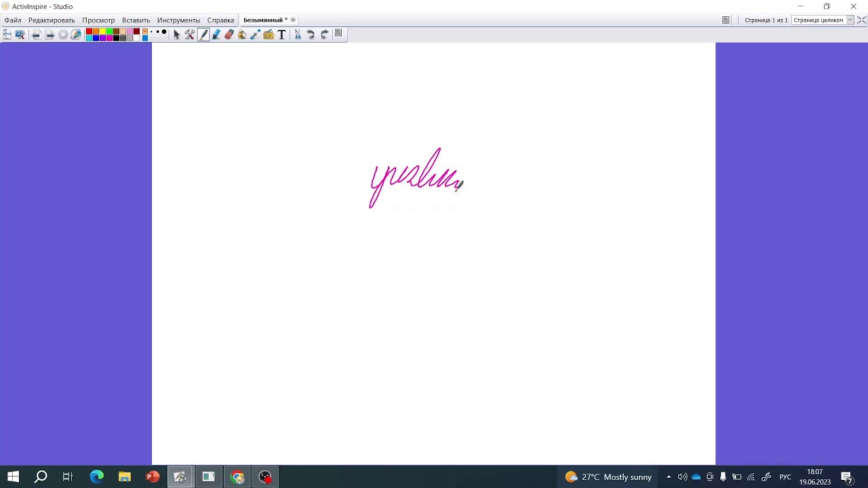Open the Tools wrench-and-screwdriver icon

pyautogui.click(x=189, y=34)
